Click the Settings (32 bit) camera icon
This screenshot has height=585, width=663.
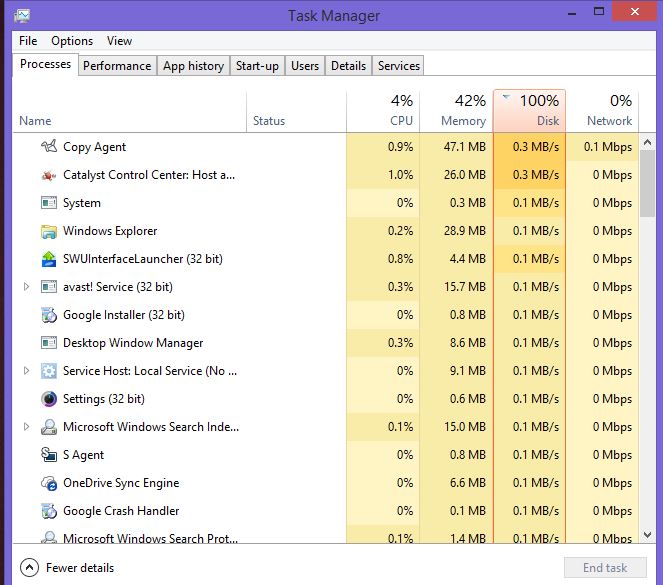click(49, 399)
